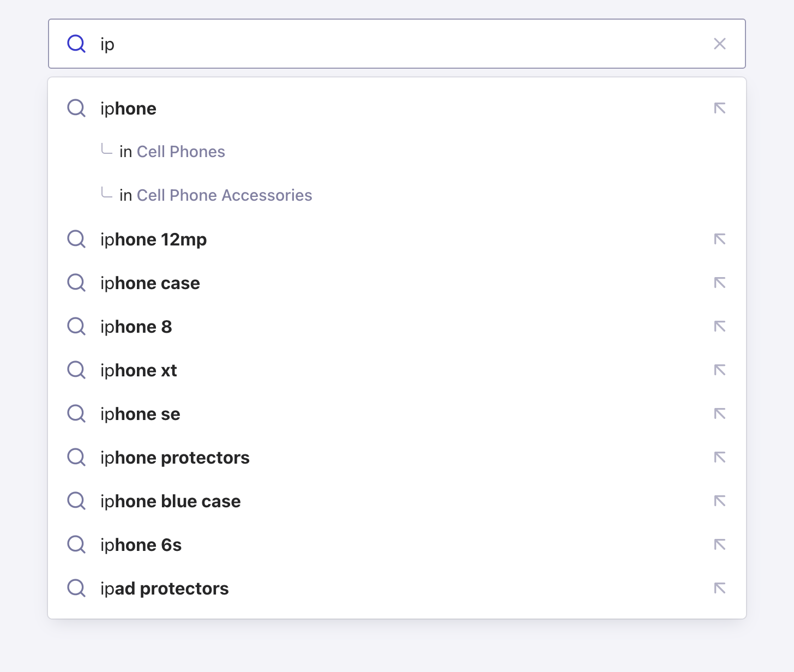Select the "iphone blue case" suggestion

point(171,501)
